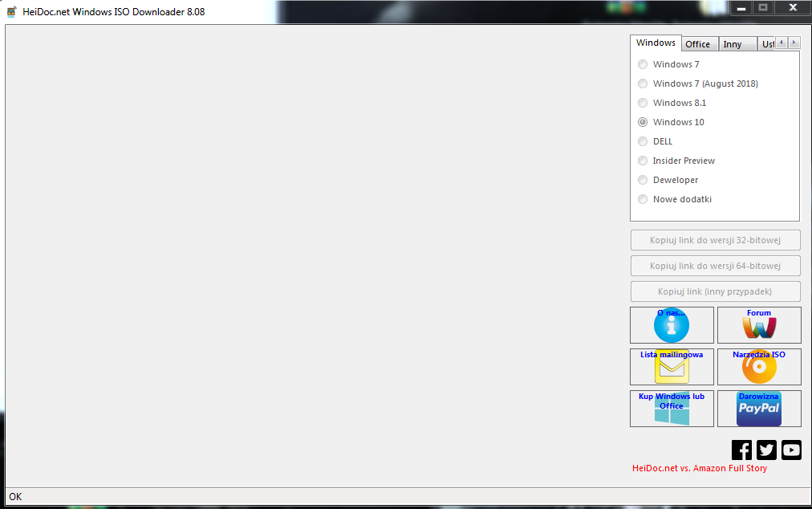Open the O nas info icon

coord(672,325)
